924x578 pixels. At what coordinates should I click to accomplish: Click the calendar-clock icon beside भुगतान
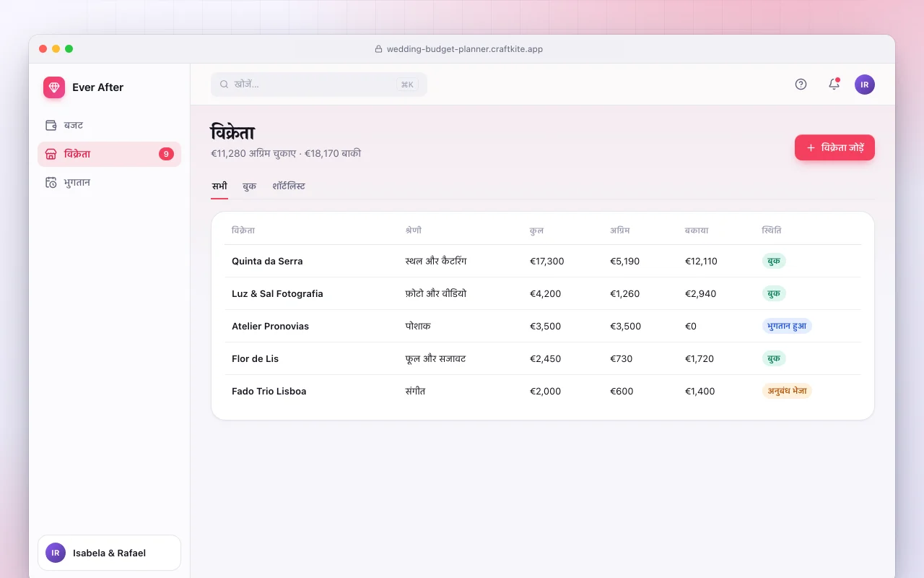click(x=51, y=183)
